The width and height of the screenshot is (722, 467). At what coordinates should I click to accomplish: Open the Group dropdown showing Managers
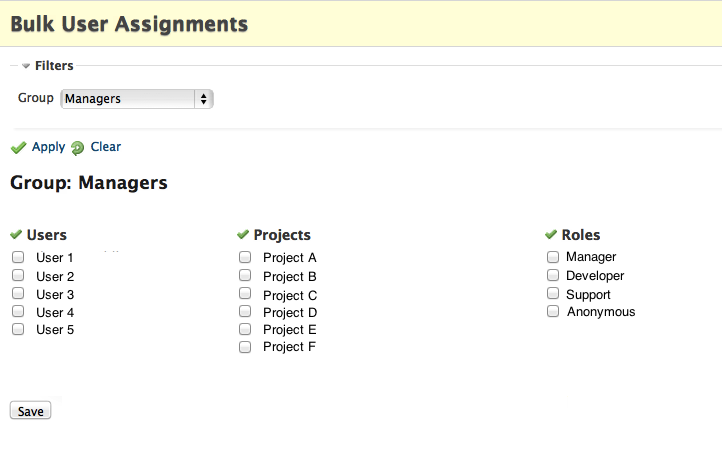[137, 99]
